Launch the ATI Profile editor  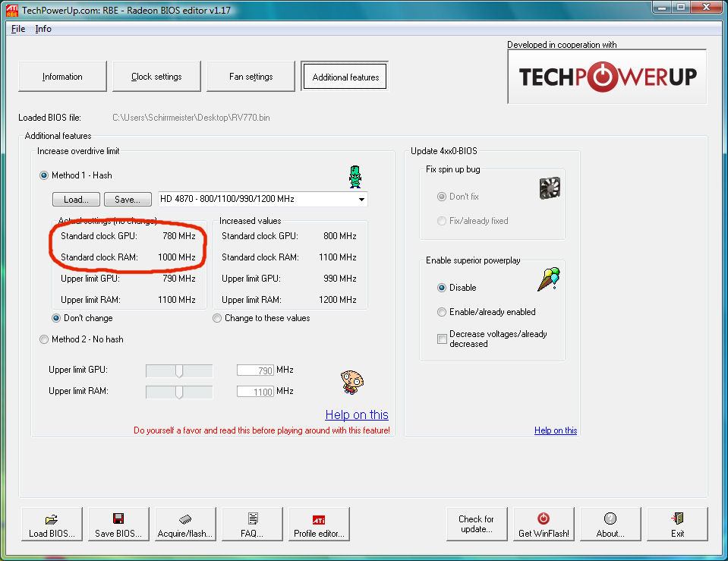click(319, 525)
